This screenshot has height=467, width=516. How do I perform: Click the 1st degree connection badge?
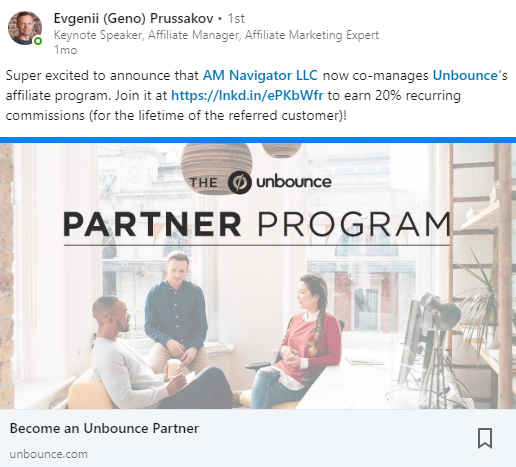pos(236,19)
